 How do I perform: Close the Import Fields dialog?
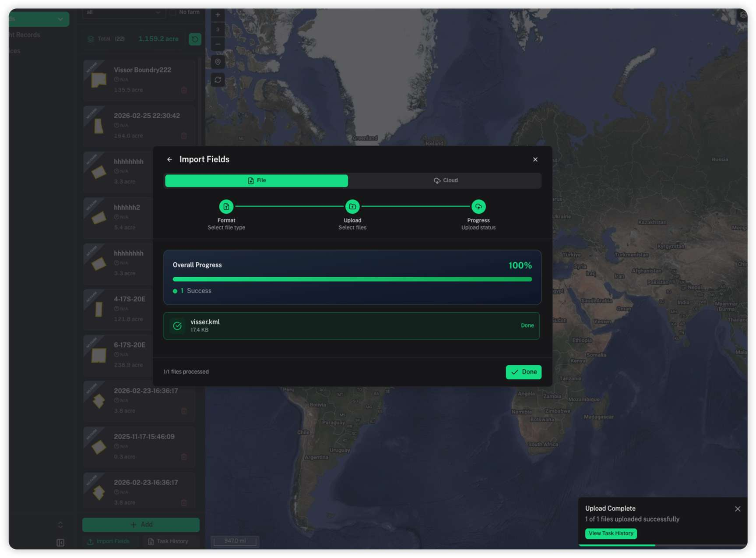(x=535, y=159)
